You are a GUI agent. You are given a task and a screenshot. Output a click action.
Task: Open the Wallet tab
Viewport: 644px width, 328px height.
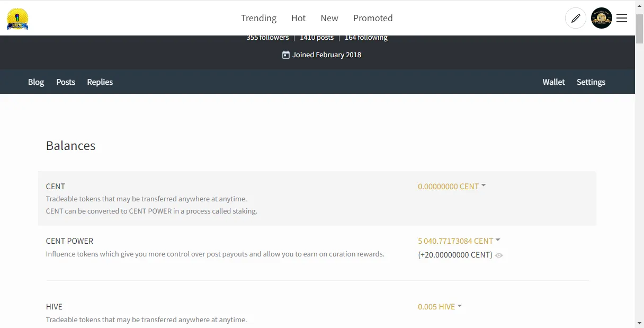(x=553, y=82)
